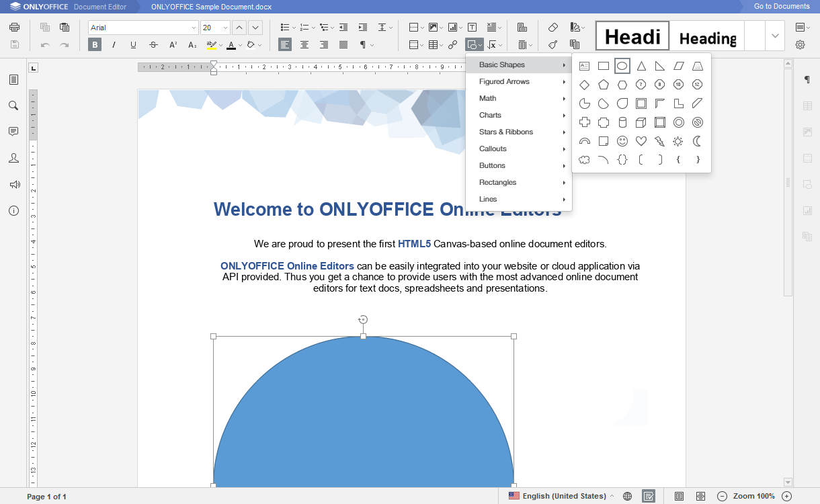The width and height of the screenshot is (820, 504).
Task: Insert the lightning bolt shape
Action: coord(660,141)
